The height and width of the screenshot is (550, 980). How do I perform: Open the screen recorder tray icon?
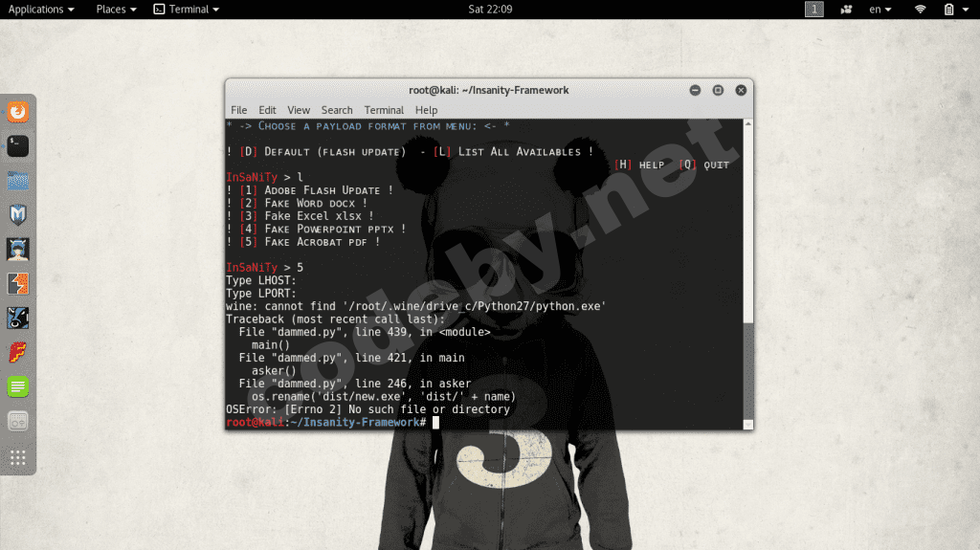pos(846,10)
